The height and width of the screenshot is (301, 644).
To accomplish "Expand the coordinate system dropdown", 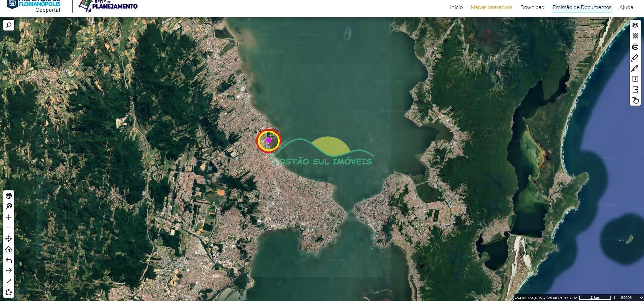I will pos(575,298).
